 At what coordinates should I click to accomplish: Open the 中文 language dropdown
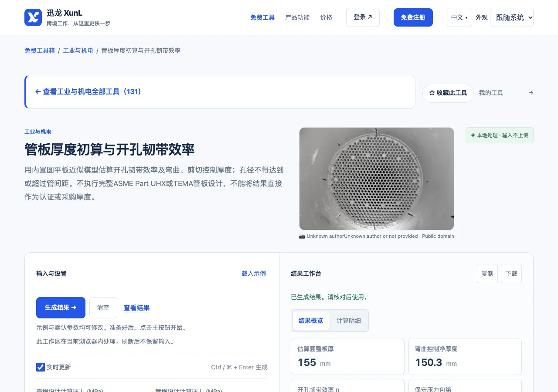459,17
